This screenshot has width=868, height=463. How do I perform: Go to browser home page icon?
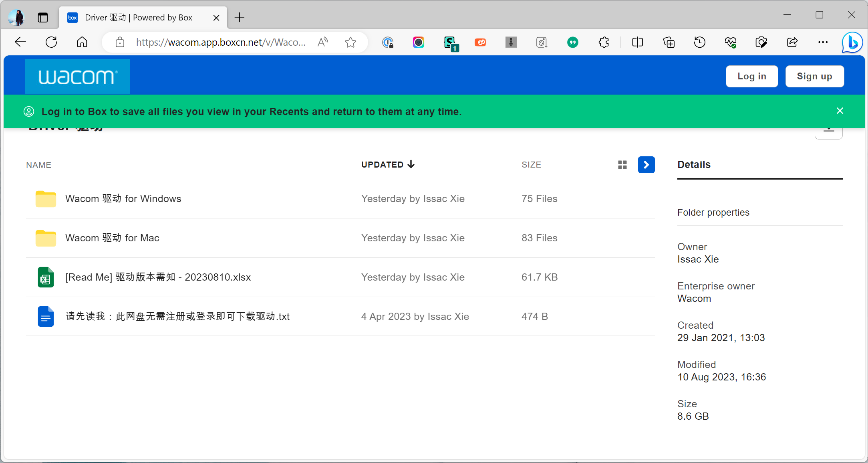point(82,42)
